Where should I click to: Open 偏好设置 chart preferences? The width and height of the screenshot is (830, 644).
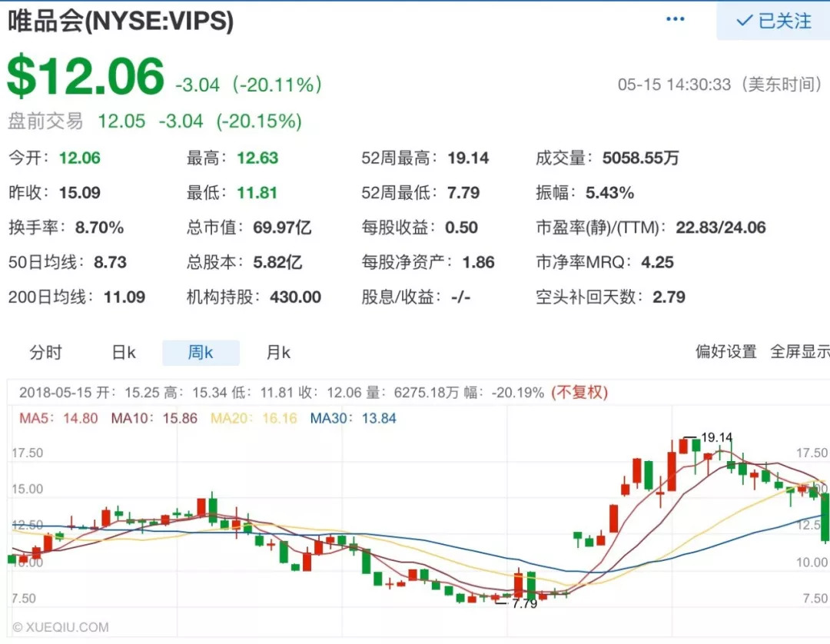click(x=725, y=351)
